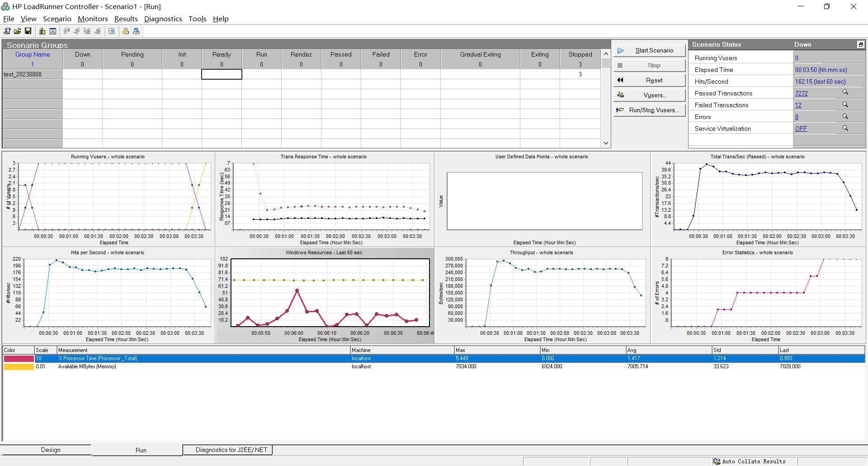This screenshot has height=466, width=868.
Task: Click the Running Vusers value 0
Action: click(797, 58)
